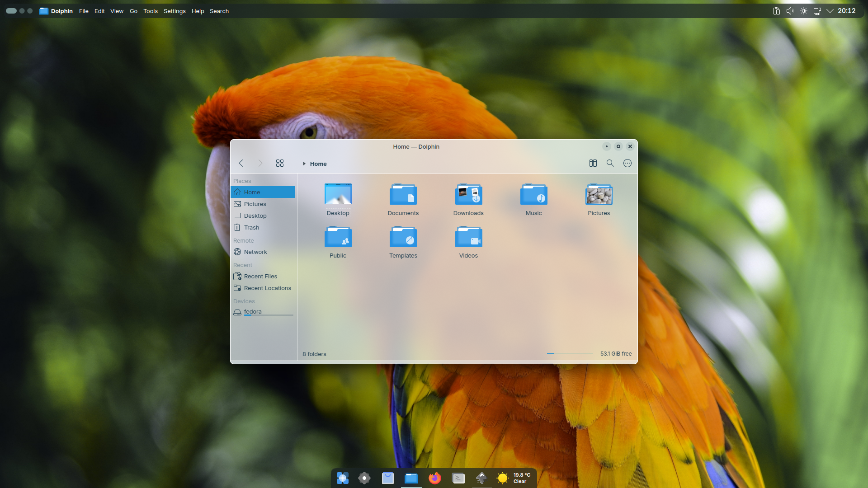Screen dimensions: 868x488
Task: Select the Desktop folder icon
Action: [x=338, y=194]
